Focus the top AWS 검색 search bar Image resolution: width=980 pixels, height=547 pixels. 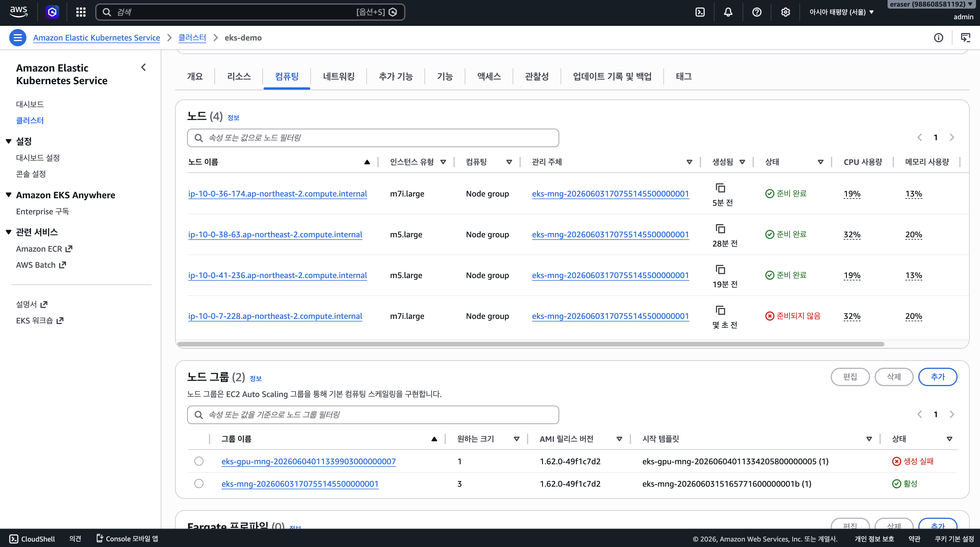(x=250, y=12)
